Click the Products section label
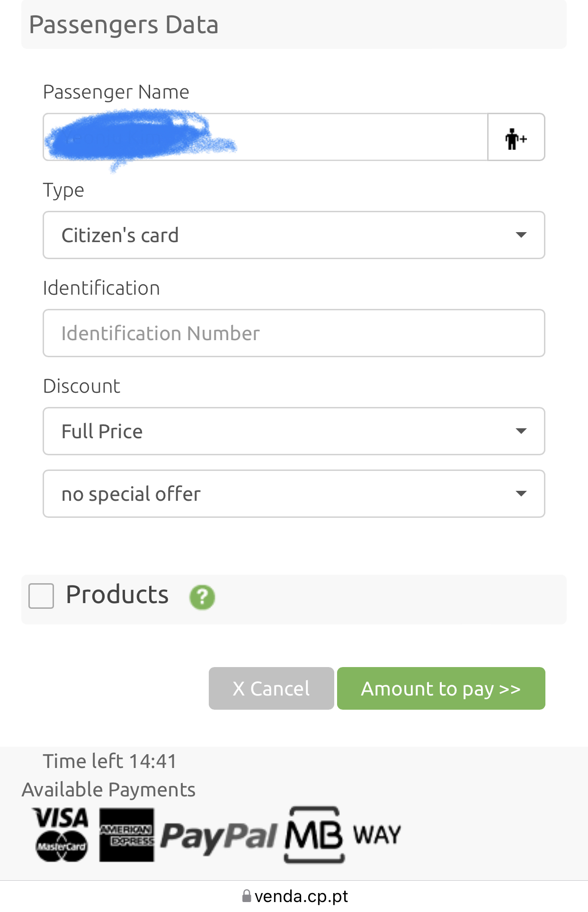The height and width of the screenshot is (912, 588). tap(117, 595)
